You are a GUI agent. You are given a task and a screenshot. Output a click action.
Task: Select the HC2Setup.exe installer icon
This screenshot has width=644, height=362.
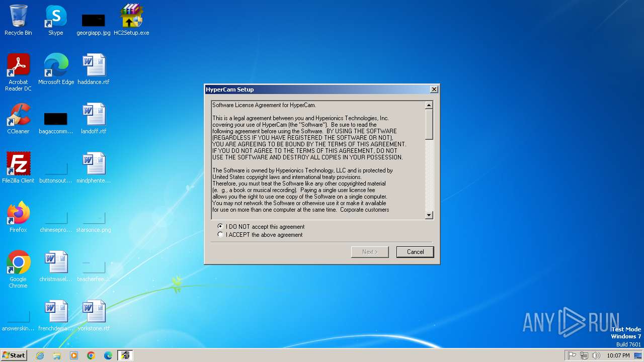(131, 20)
